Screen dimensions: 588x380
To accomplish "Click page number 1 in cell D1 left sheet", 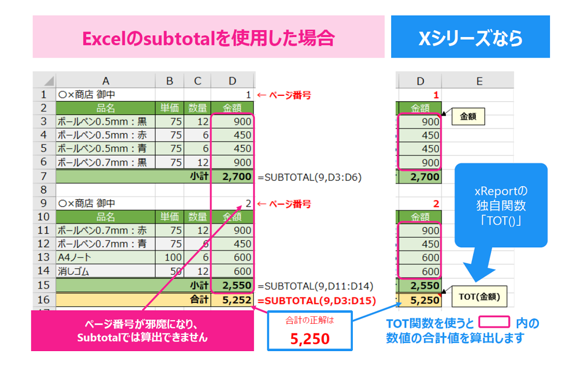I will point(233,95).
